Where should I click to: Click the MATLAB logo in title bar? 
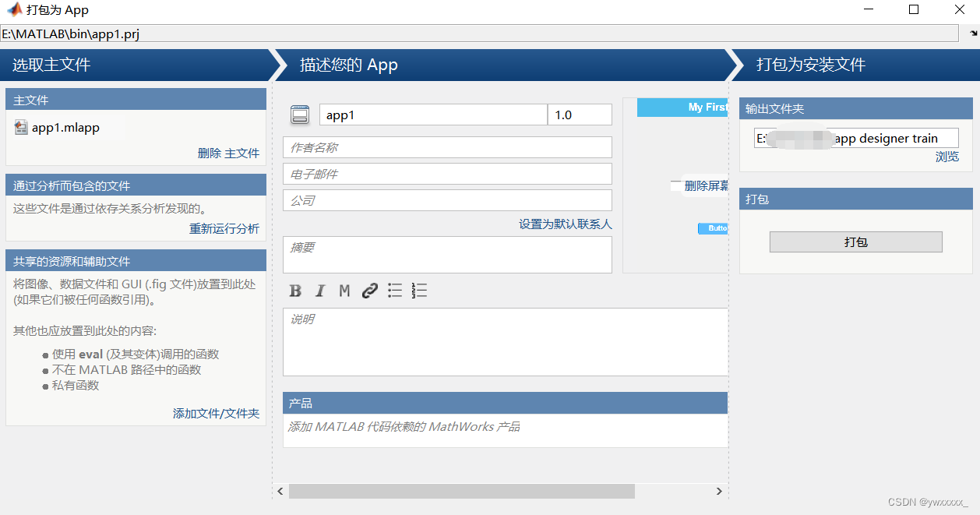14,10
